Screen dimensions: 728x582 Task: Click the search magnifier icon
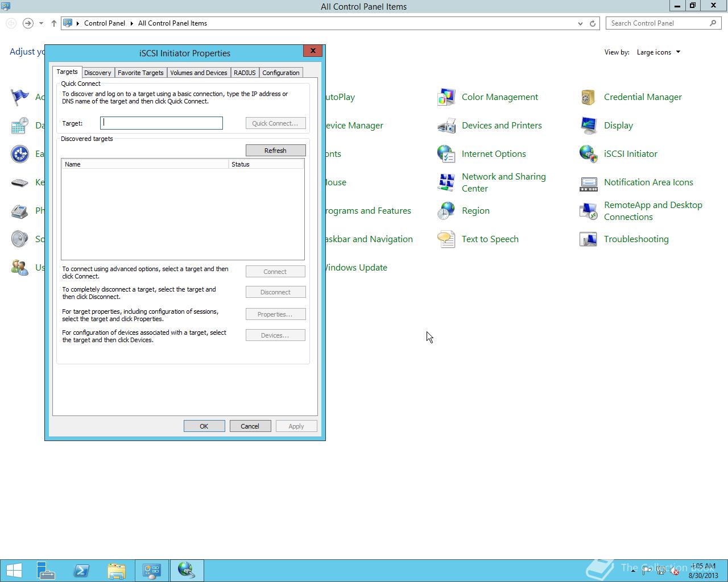(x=713, y=23)
